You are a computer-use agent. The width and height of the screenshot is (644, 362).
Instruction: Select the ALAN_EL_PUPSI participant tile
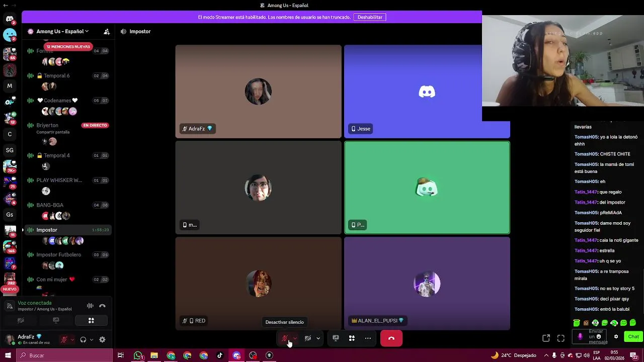[427, 283]
